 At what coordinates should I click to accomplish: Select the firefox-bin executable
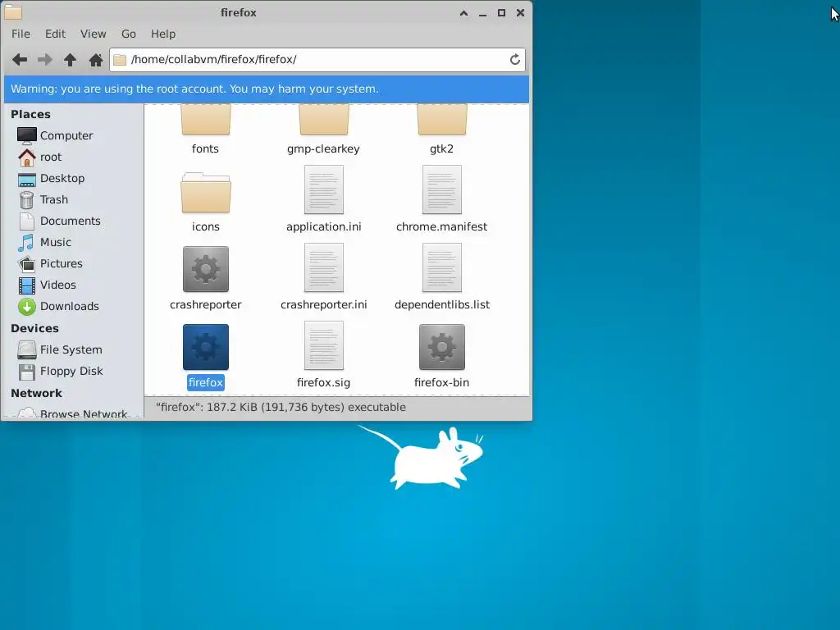pyautogui.click(x=441, y=356)
